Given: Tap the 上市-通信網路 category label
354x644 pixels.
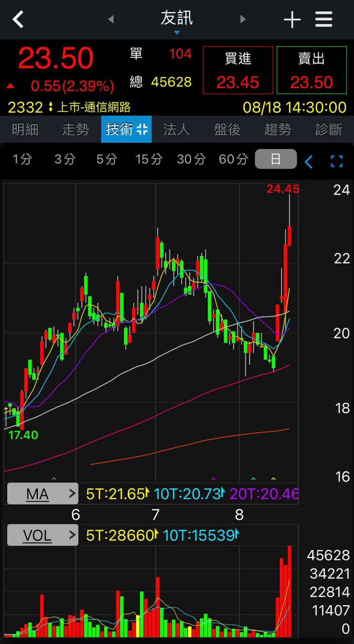Looking at the screenshot, I should click(x=94, y=107).
